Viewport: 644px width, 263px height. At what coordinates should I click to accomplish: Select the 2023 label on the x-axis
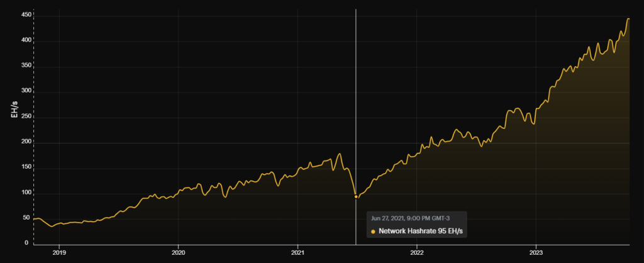(x=535, y=253)
